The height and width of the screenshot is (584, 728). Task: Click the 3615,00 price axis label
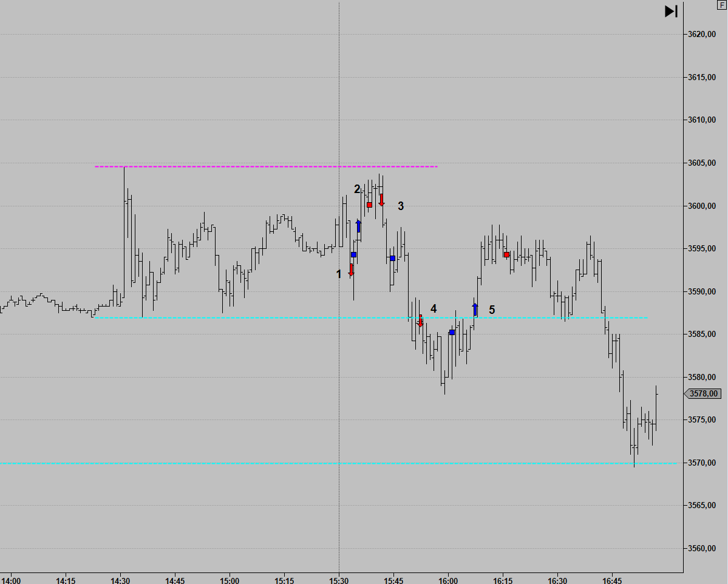[x=701, y=77]
